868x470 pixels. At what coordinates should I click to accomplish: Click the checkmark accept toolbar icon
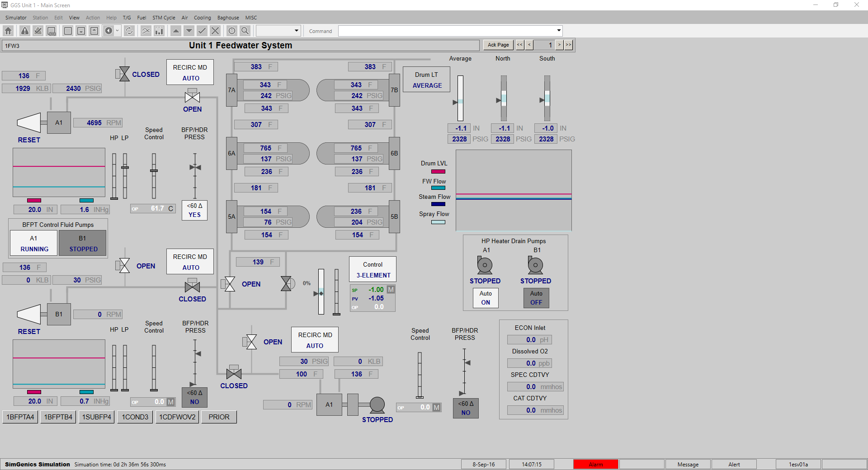[202, 31]
